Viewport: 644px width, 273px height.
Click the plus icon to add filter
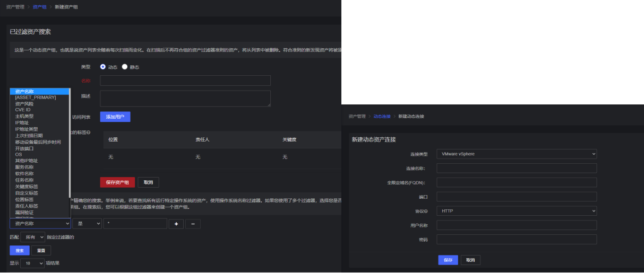click(176, 224)
